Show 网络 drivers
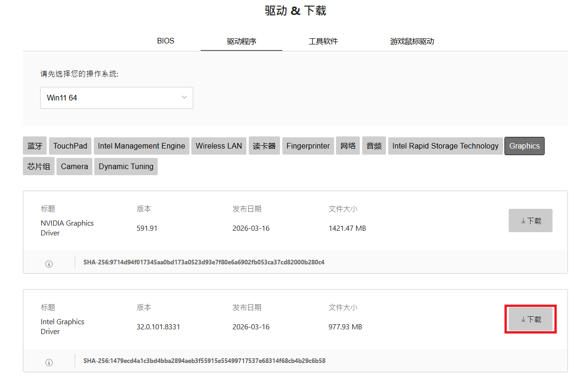This screenshot has width=588, height=384. click(x=348, y=146)
